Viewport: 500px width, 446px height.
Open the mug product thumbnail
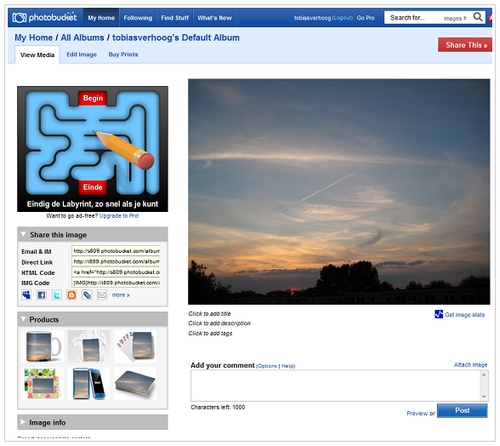(43, 346)
